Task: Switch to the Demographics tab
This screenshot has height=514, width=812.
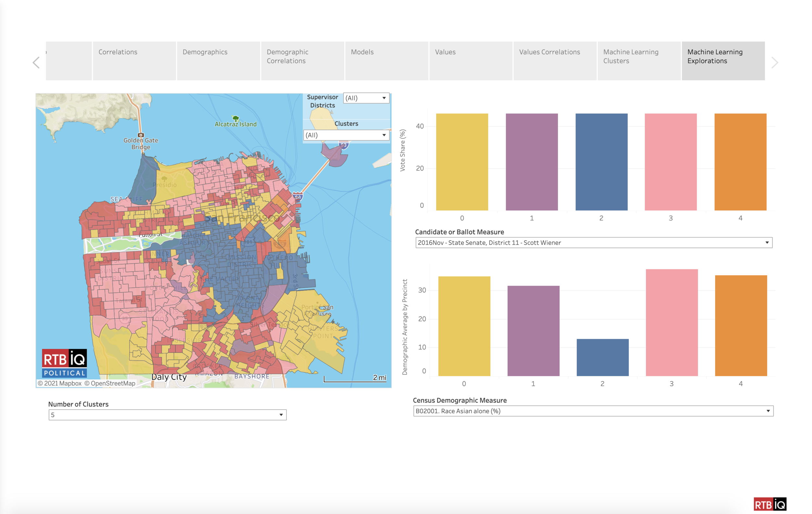Action: 218,61
